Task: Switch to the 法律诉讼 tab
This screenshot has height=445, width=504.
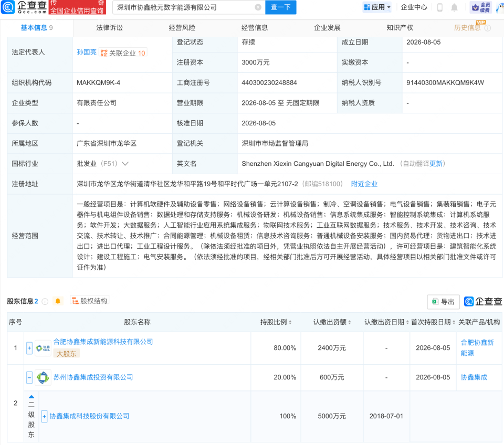Action: tap(109, 28)
